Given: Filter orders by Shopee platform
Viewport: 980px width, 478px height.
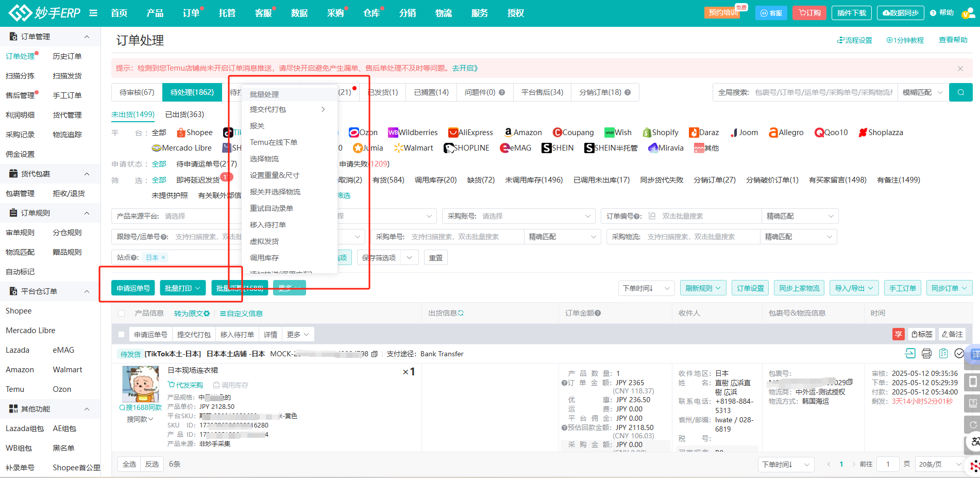Looking at the screenshot, I should [x=194, y=133].
